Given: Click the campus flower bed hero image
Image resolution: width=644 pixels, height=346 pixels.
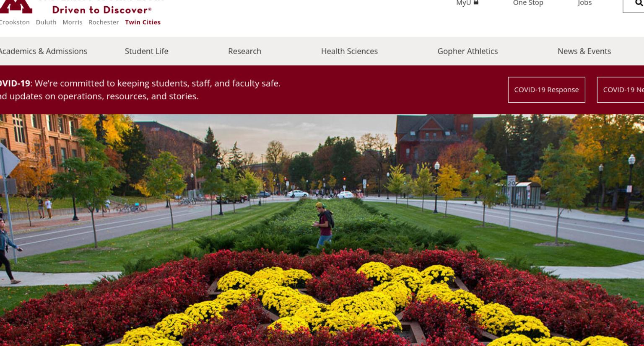Looking at the screenshot, I should pos(322,230).
